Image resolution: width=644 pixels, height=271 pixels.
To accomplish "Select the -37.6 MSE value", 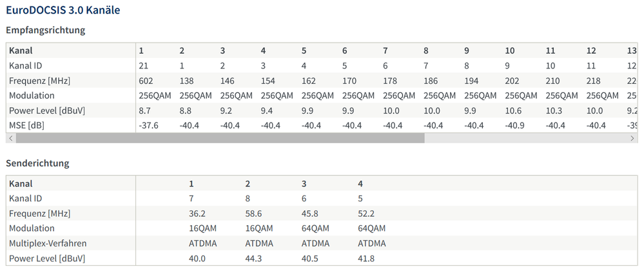I will 149,125.
